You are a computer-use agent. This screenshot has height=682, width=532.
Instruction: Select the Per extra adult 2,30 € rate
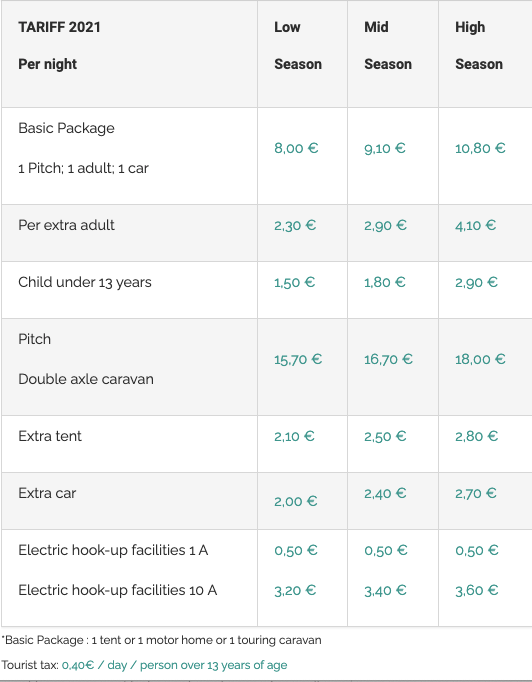[295, 225]
